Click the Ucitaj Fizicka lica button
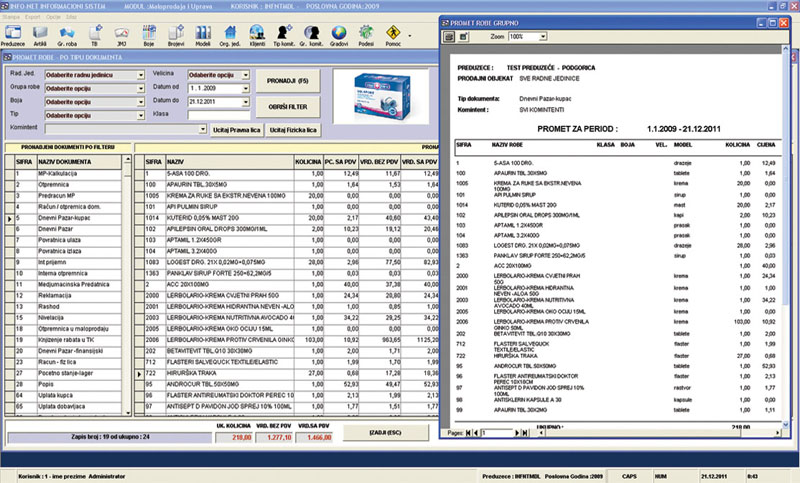 click(293, 130)
